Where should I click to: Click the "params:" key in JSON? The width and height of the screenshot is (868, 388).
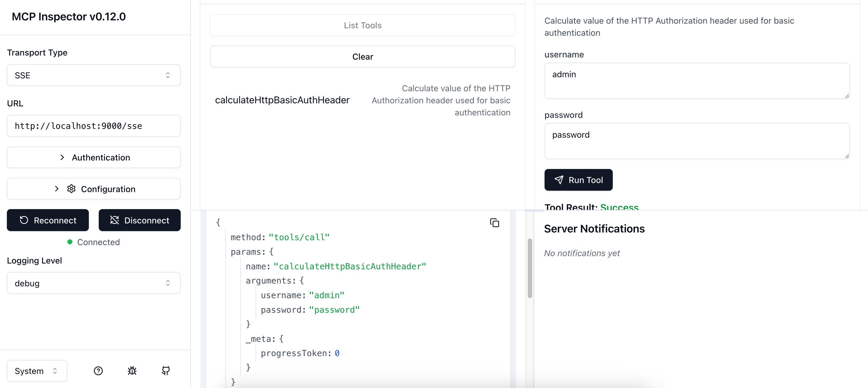pos(248,252)
